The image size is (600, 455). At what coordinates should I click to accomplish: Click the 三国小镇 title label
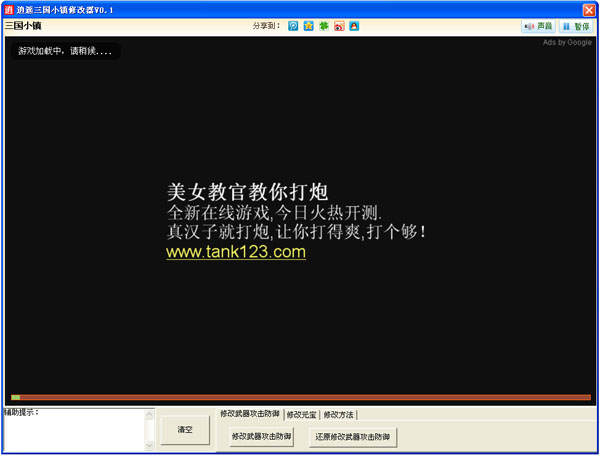pyautogui.click(x=23, y=26)
